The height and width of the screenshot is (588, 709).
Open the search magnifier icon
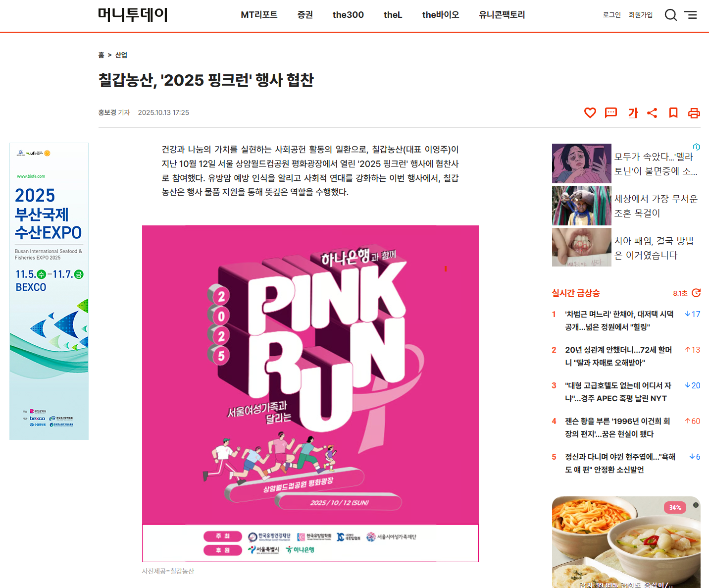(670, 15)
